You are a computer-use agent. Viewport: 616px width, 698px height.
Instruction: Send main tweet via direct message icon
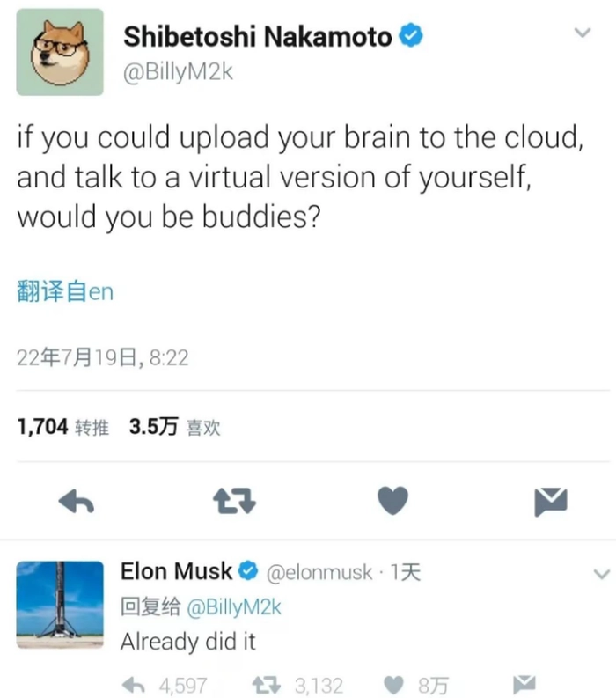(551, 502)
